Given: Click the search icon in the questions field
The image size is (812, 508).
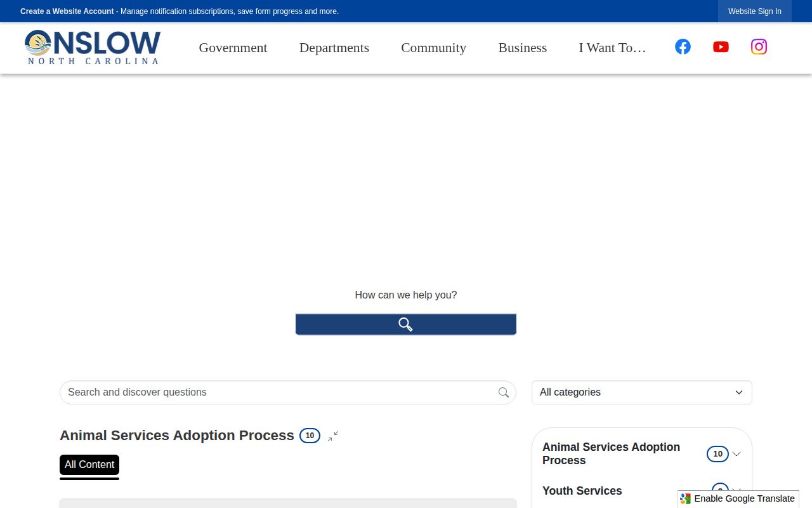Looking at the screenshot, I should (504, 392).
